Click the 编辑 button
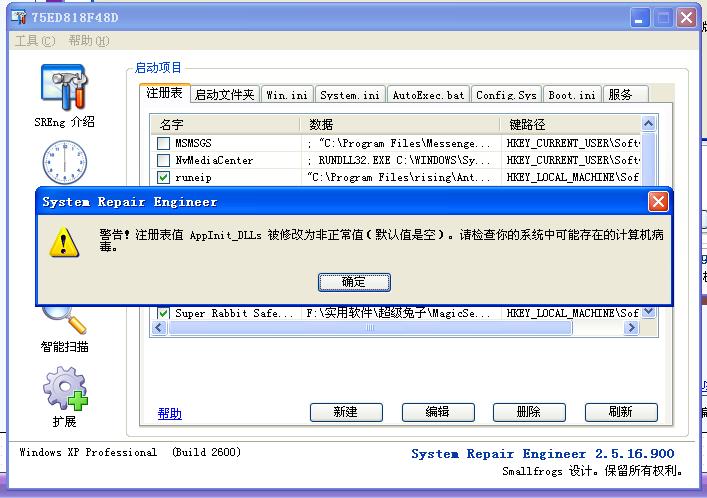Screen dimensions: 707x498 (438, 412)
